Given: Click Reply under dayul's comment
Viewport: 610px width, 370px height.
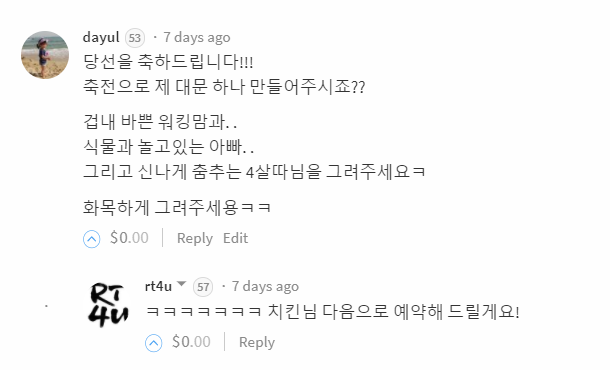Looking at the screenshot, I should point(195,238).
